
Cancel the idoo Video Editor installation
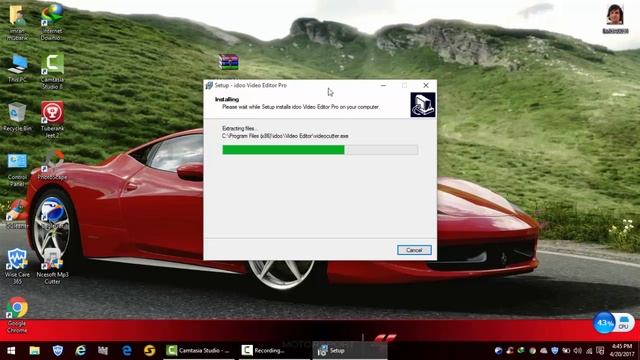pyautogui.click(x=414, y=250)
